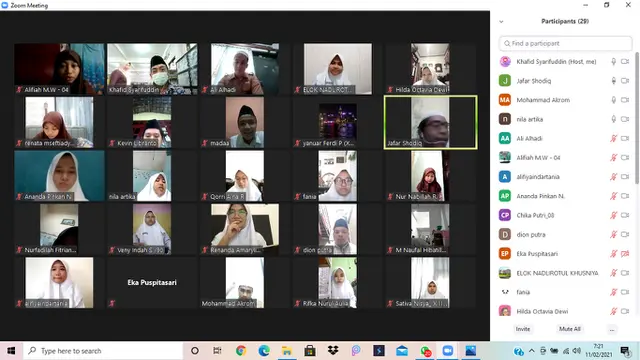Viewport: 640px width, 360px height.
Task: Select Ali Alhadi's video tile
Action: click(x=245, y=69)
